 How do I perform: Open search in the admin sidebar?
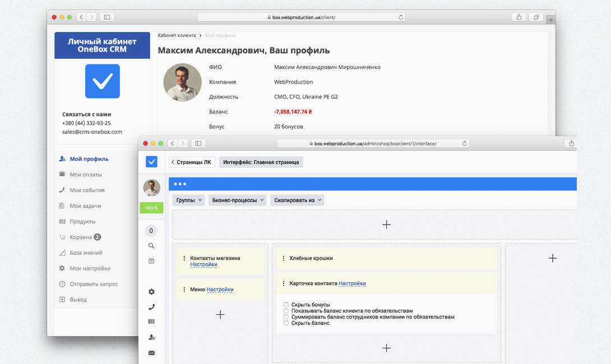click(x=151, y=246)
